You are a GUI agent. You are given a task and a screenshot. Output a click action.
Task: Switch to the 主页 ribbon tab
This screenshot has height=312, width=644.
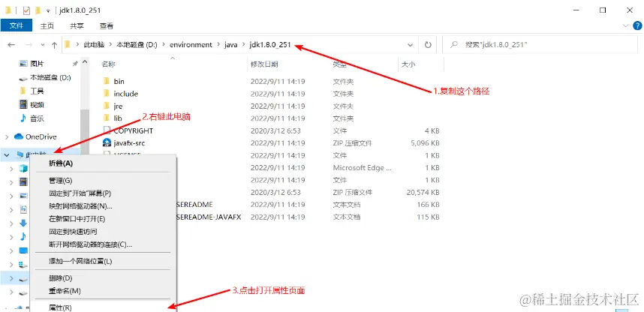47,25
